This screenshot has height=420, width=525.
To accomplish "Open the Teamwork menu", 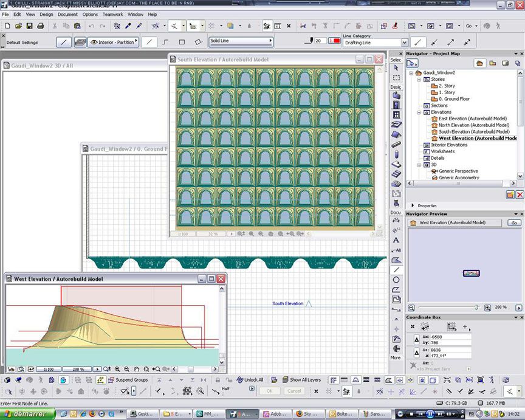I will (x=112, y=14).
